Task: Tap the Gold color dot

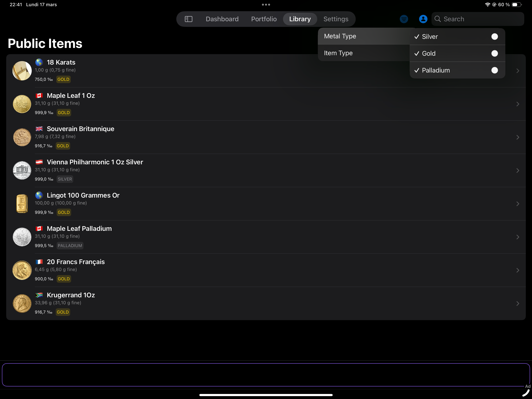Action: pyautogui.click(x=494, y=53)
